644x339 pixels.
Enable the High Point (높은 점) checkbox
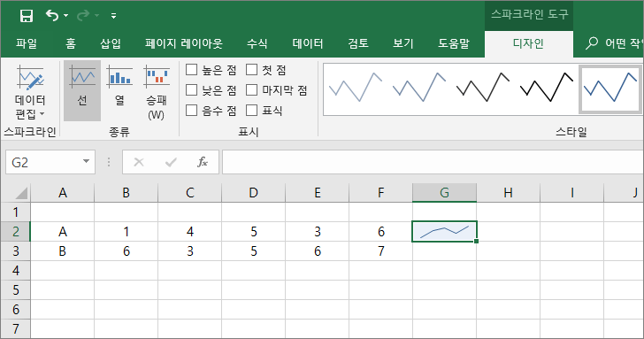pyautogui.click(x=191, y=69)
